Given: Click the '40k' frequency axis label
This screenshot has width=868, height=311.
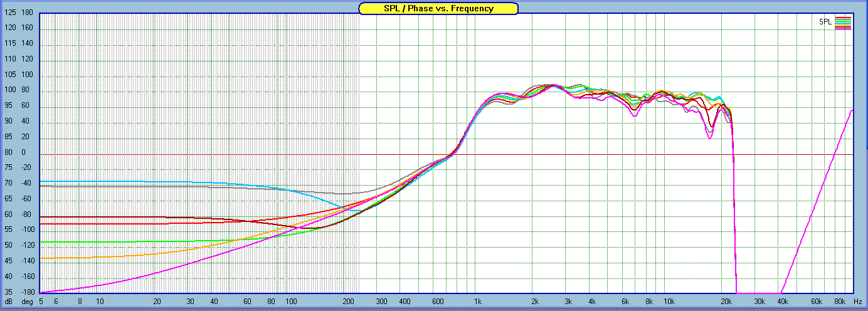Looking at the screenshot, I should click(x=784, y=302).
